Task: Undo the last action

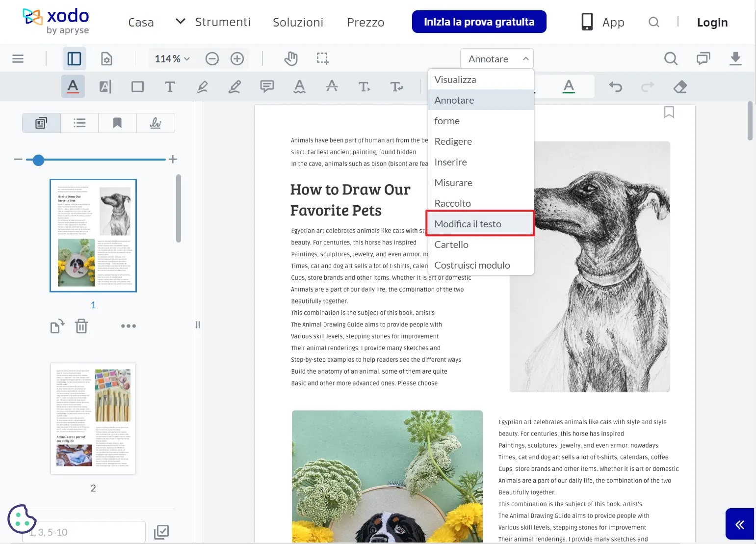Action: (616, 87)
